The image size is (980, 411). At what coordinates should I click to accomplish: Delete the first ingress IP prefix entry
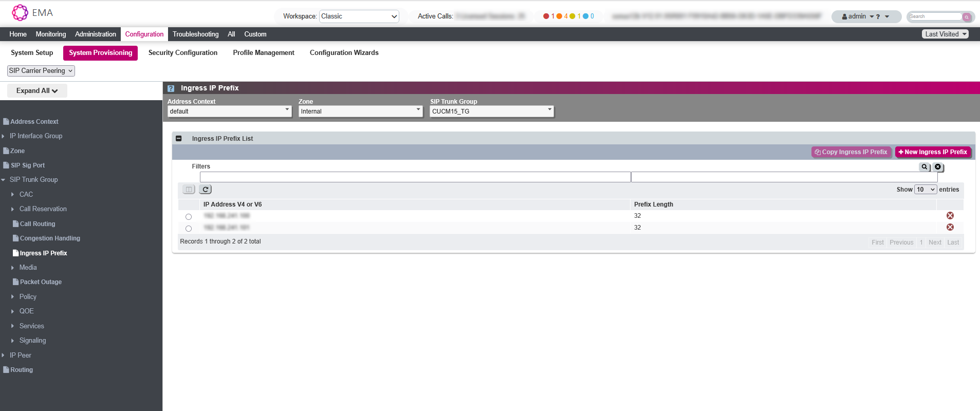coord(950,216)
